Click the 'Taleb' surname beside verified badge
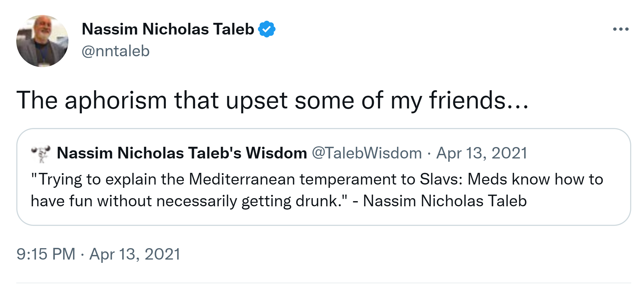 tap(233, 29)
